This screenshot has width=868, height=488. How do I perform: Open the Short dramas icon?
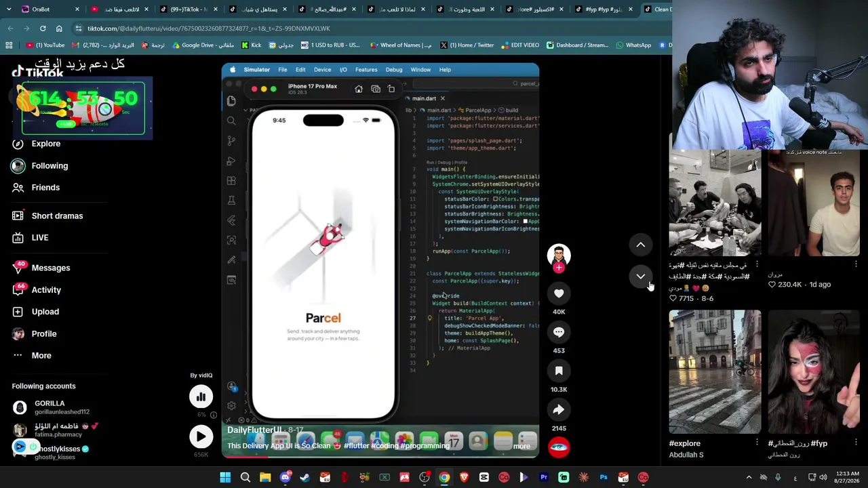[18, 216]
